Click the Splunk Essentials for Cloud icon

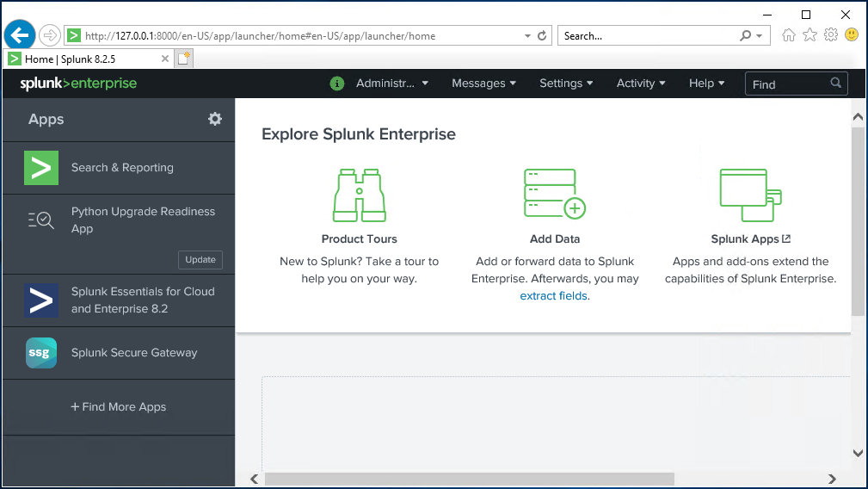41,300
